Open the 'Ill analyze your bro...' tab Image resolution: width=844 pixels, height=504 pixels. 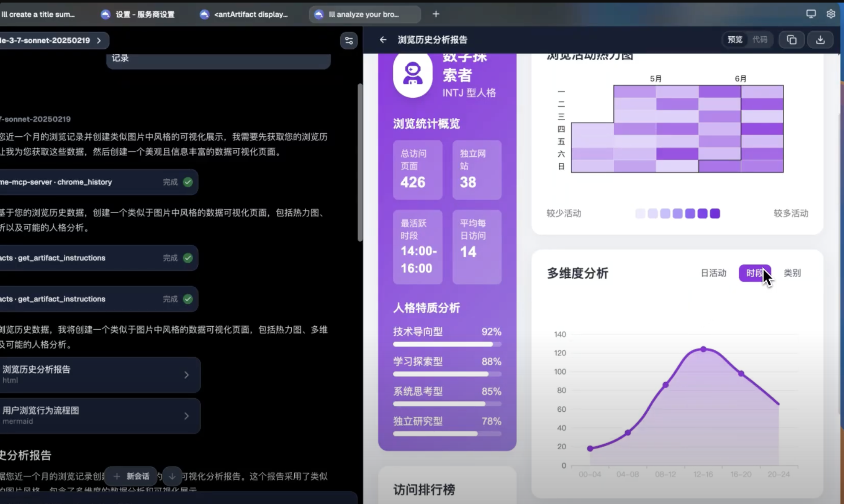(x=364, y=14)
